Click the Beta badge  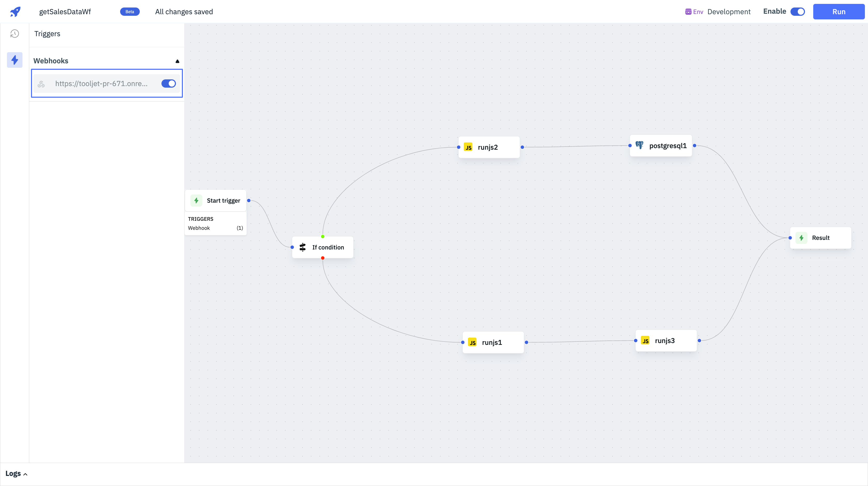[130, 12]
